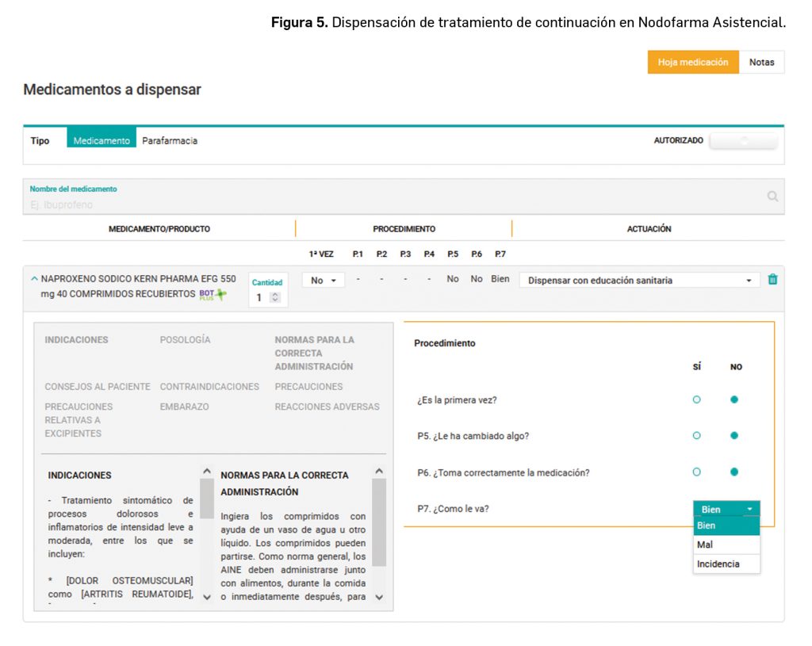Image resolution: width=812 pixels, height=646 pixels.
Task: Click the search magnifier icon
Action: pyautogui.click(x=772, y=197)
